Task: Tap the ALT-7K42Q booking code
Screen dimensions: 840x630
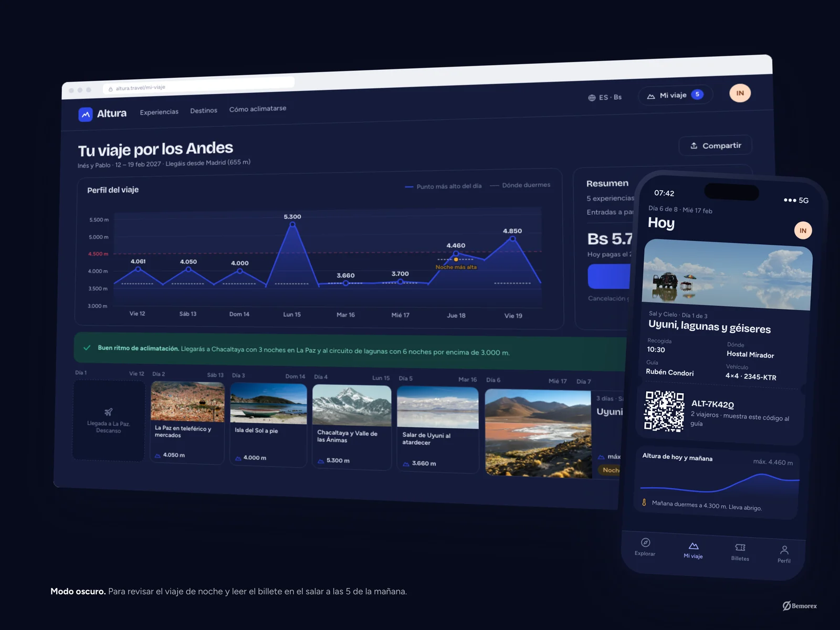Action: (712, 404)
